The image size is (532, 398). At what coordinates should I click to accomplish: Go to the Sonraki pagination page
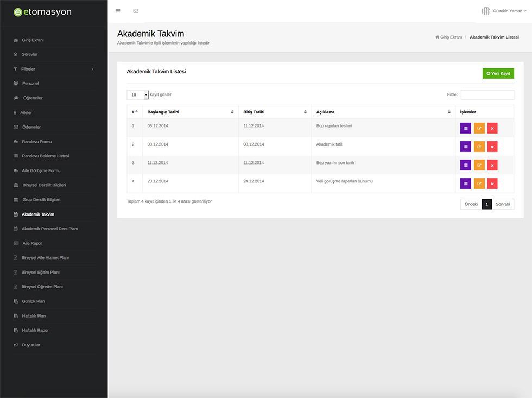[x=503, y=204]
